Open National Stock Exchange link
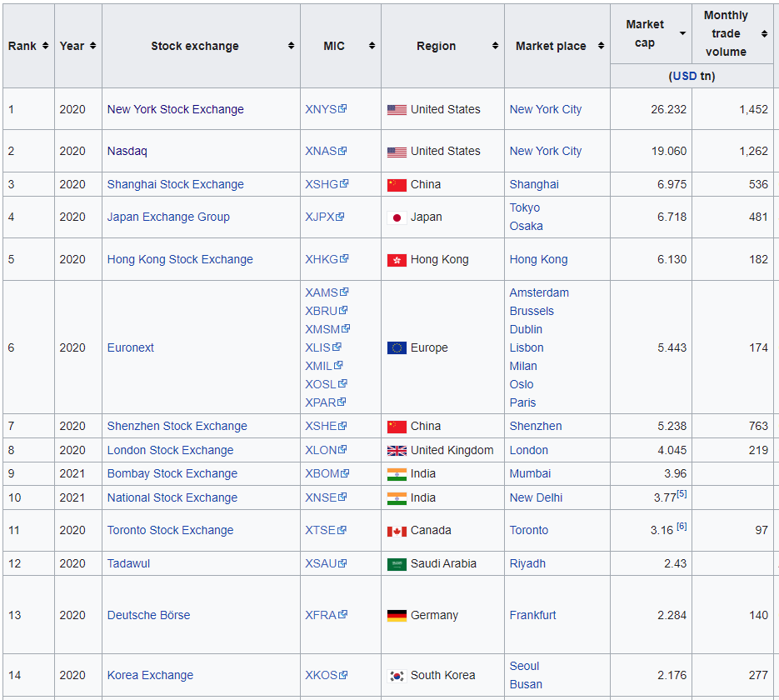779x700 pixels. pyautogui.click(x=172, y=497)
